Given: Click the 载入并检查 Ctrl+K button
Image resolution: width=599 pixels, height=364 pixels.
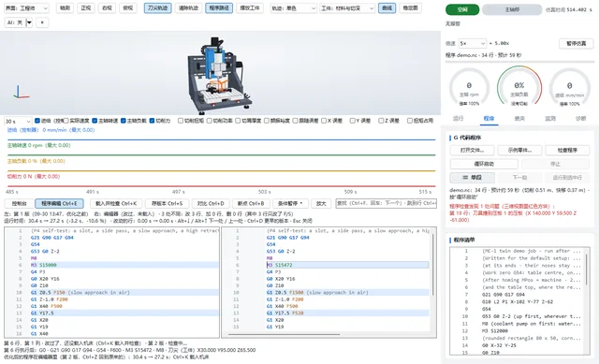Looking at the screenshot, I should click(116, 204).
